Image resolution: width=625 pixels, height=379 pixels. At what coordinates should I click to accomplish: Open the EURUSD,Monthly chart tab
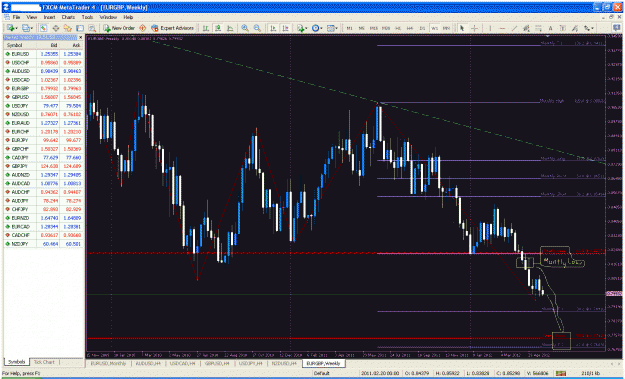(x=108, y=363)
